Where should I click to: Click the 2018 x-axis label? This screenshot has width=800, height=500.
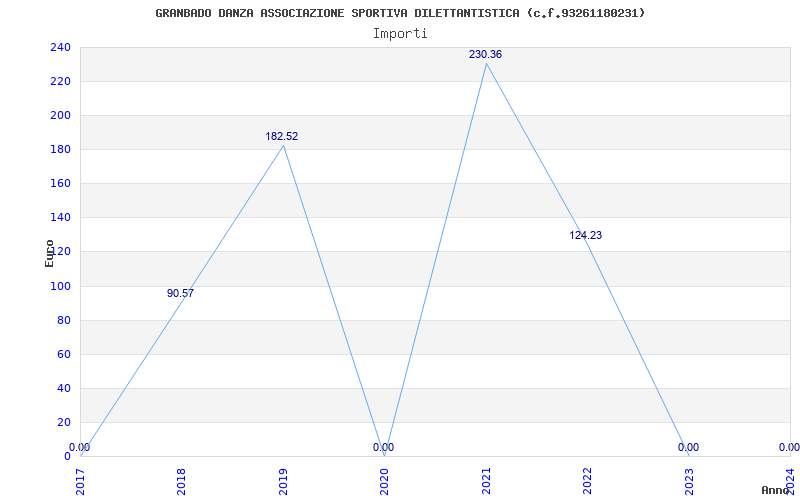point(182,482)
